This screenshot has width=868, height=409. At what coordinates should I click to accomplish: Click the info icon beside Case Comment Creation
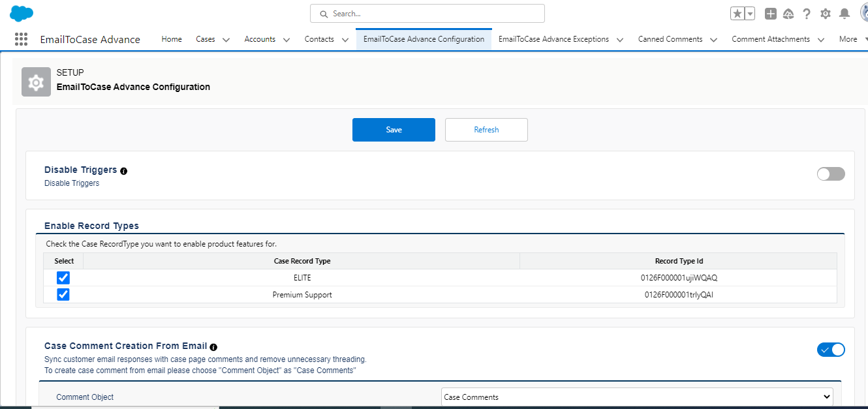click(213, 347)
